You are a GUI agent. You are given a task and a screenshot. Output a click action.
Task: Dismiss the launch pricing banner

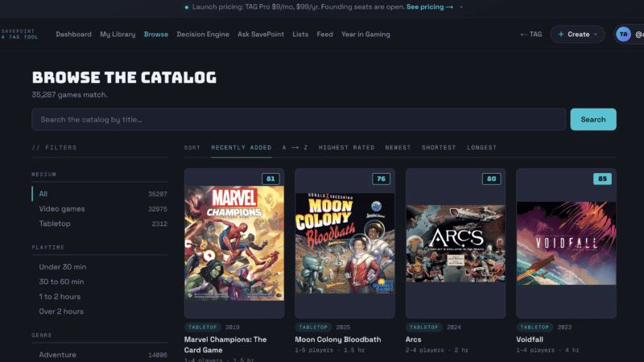[x=461, y=7]
